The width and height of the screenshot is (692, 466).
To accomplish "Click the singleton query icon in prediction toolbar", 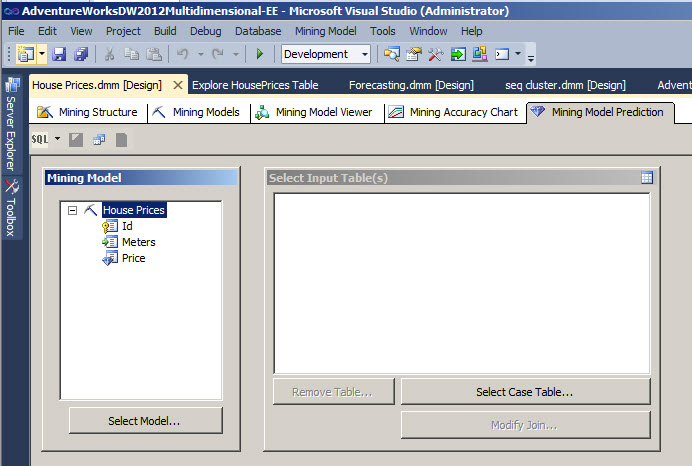I will [99, 140].
